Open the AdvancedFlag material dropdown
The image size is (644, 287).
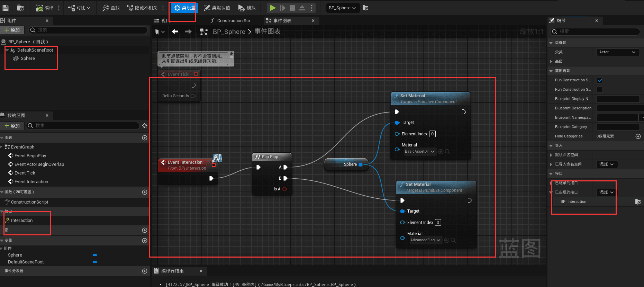point(425,240)
